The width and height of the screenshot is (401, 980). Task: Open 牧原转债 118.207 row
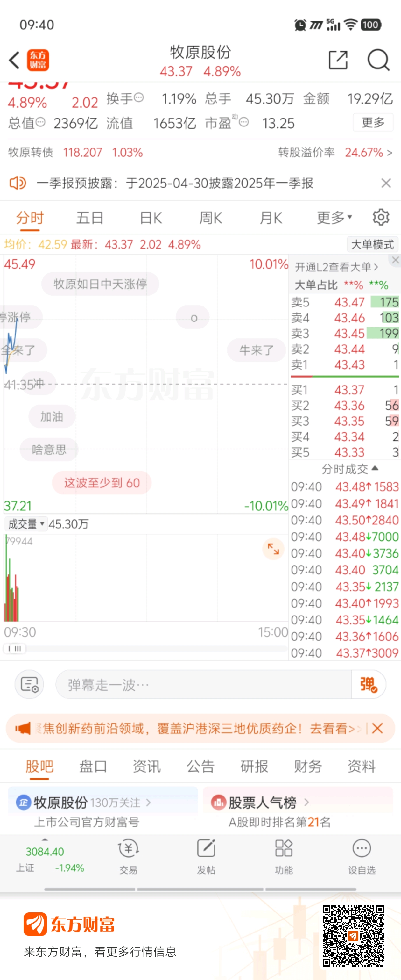pyautogui.click(x=75, y=152)
